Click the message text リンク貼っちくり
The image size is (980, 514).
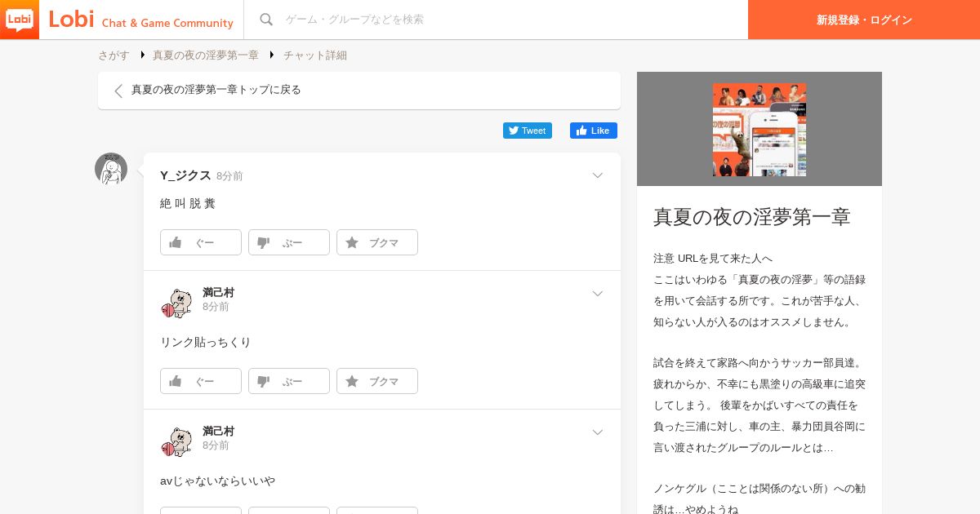tap(206, 343)
